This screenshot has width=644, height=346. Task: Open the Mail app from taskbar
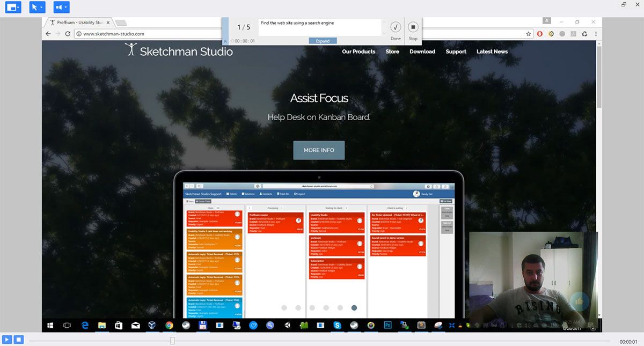[135, 325]
